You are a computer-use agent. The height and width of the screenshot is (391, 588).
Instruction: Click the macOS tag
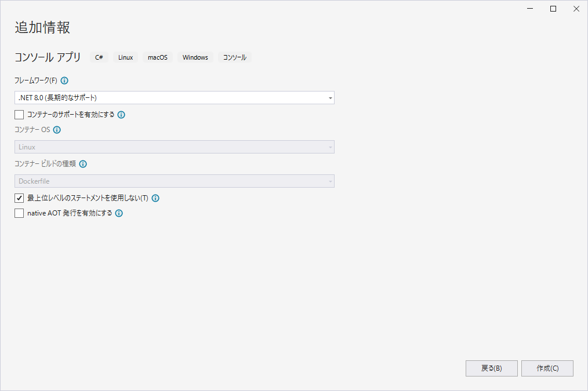click(x=158, y=57)
